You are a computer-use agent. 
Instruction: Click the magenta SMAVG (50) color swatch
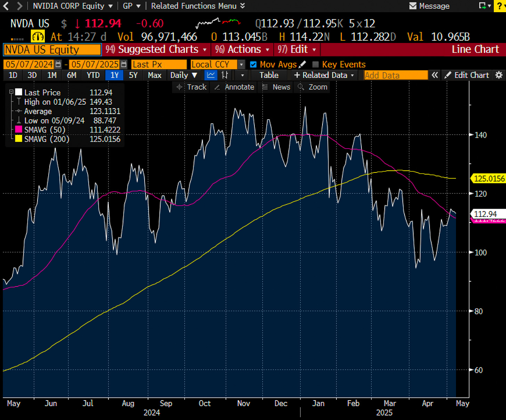pos(18,129)
